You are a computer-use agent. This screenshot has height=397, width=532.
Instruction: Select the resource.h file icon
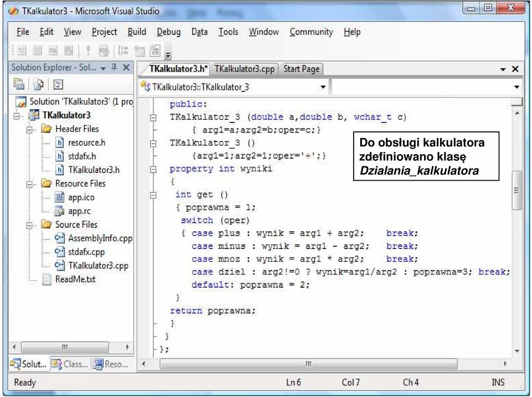59,142
